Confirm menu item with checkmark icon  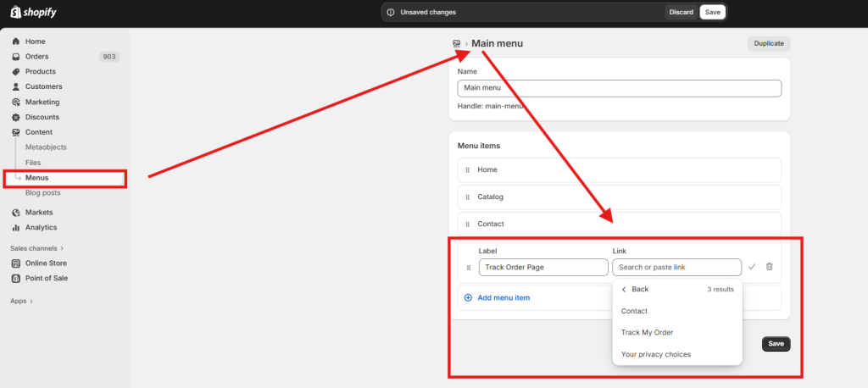[x=752, y=267]
